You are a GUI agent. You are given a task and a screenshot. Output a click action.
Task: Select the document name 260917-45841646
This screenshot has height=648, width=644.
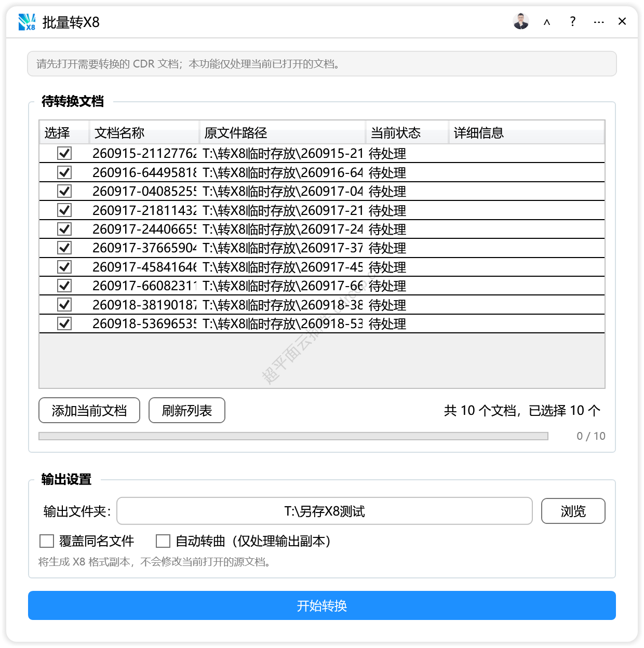[x=144, y=267]
